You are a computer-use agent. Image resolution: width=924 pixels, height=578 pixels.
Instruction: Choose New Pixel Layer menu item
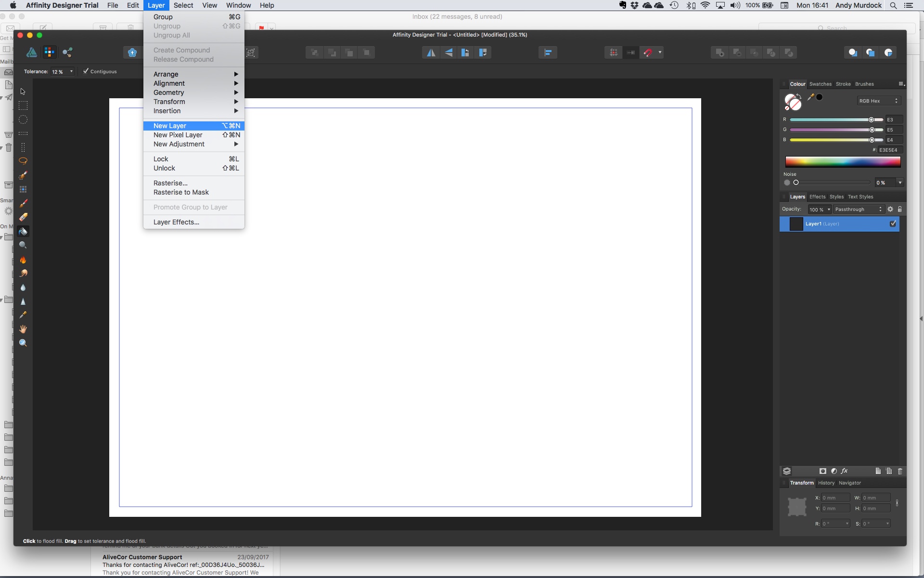(x=194, y=135)
